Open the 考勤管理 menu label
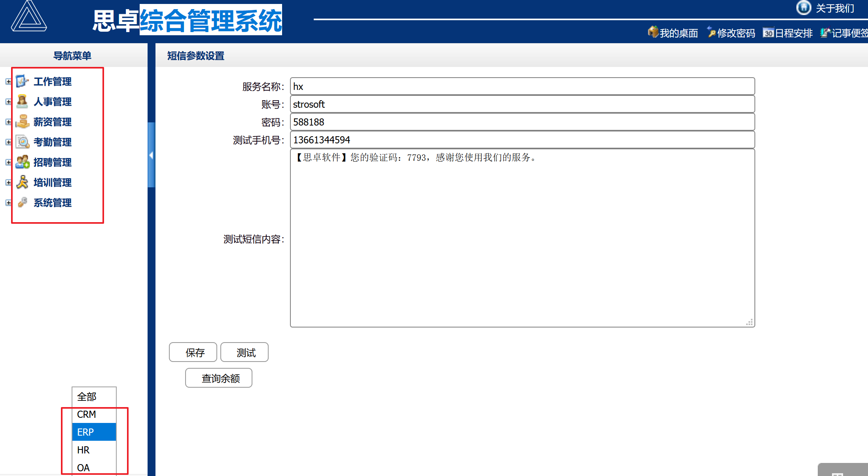Viewport: 868px width, 476px height. tap(53, 142)
